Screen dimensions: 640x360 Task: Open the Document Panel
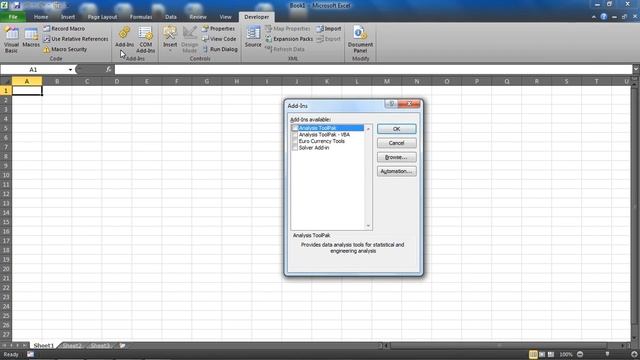360,40
